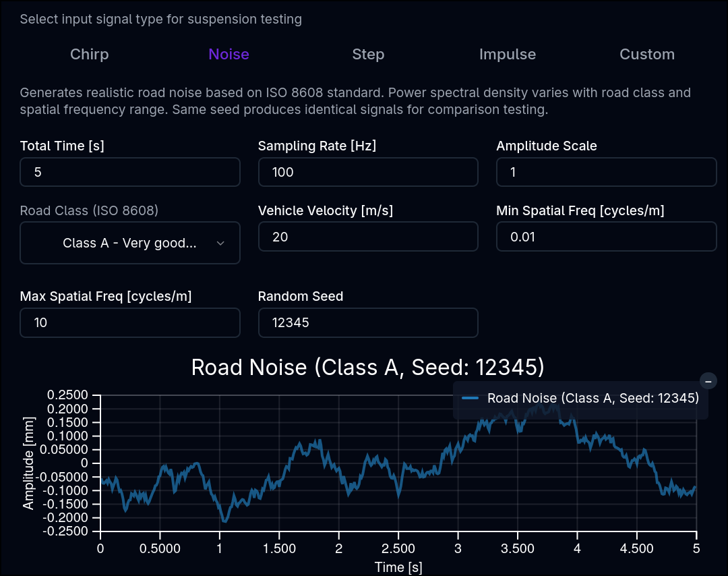Edit the Vehicle Velocity field
The height and width of the screenshot is (576, 728).
tap(368, 237)
